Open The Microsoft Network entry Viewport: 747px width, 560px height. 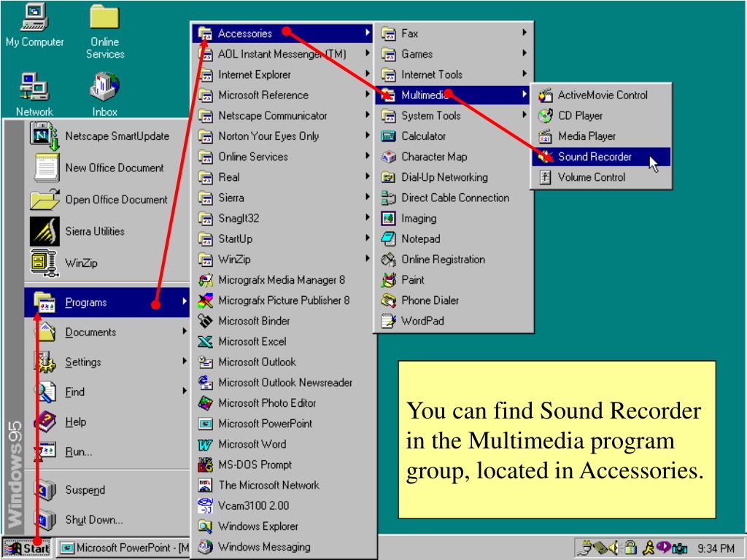point(282,485)
